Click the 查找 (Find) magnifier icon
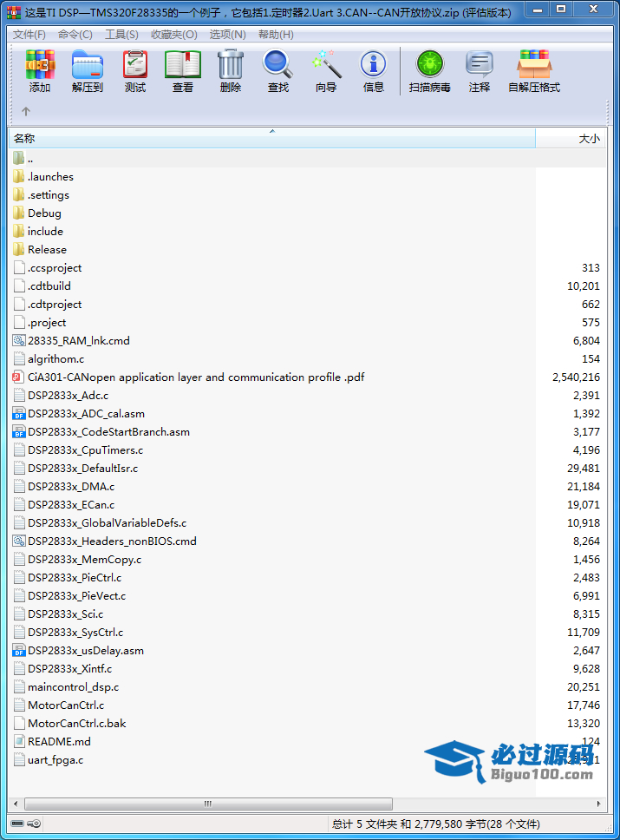Screen dimensions: 620x840 coord(277,64)
